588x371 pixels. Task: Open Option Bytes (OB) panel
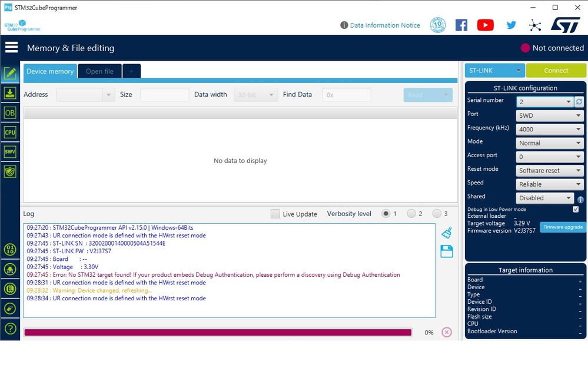pos(10,112)
